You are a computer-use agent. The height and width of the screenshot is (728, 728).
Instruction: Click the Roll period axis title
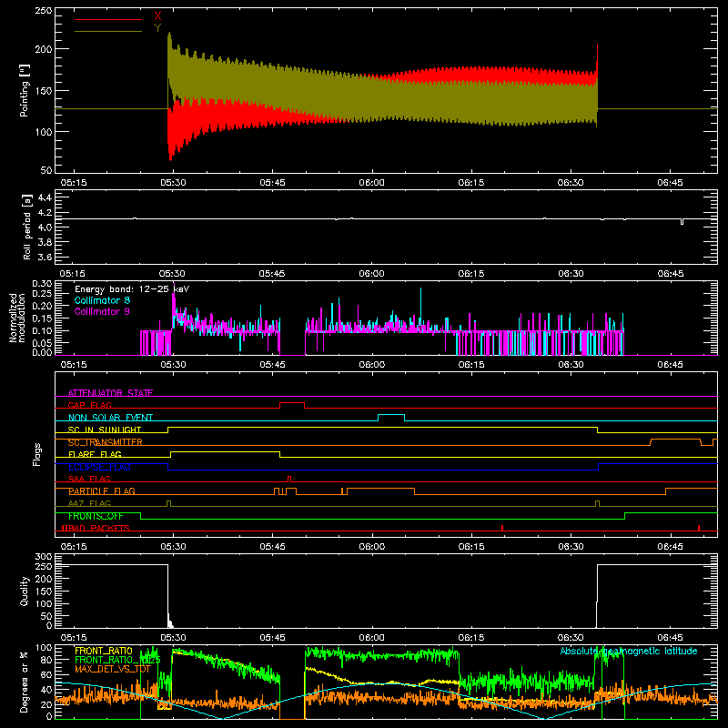point(26,227)
